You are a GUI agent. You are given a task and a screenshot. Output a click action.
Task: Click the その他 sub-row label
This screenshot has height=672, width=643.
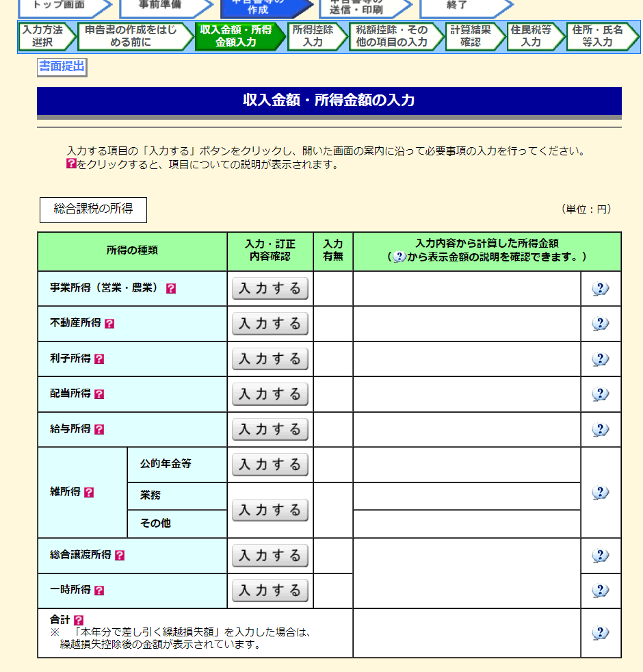click(x=155, y=524)
